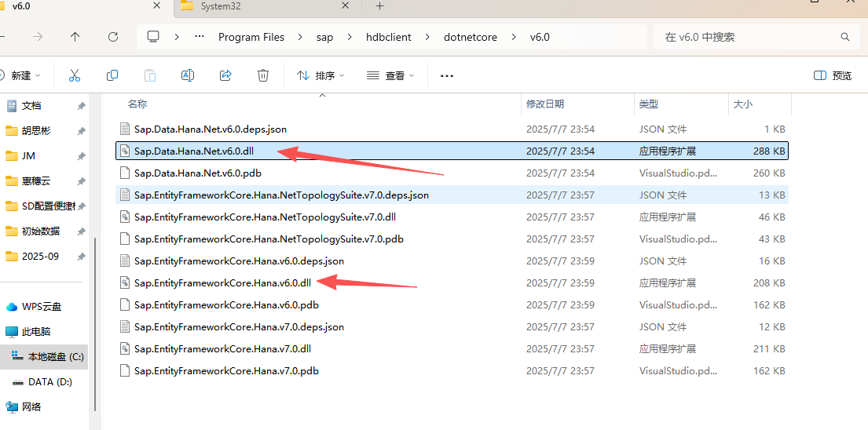Click the search magnifier icon
The height and width of the screenshot is (430, 868).
(x=844, y=37)
